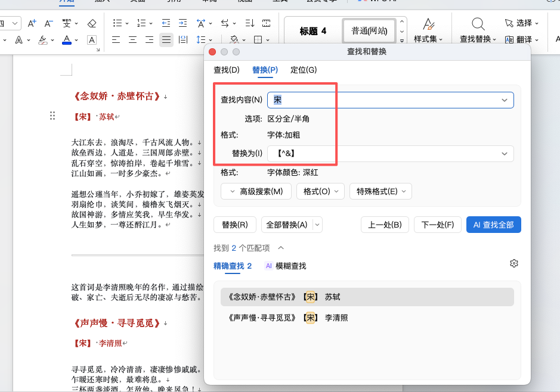
Task: Open the Format (格式) dropdown button
Action: pyautogui.click(x=320, y=192)
